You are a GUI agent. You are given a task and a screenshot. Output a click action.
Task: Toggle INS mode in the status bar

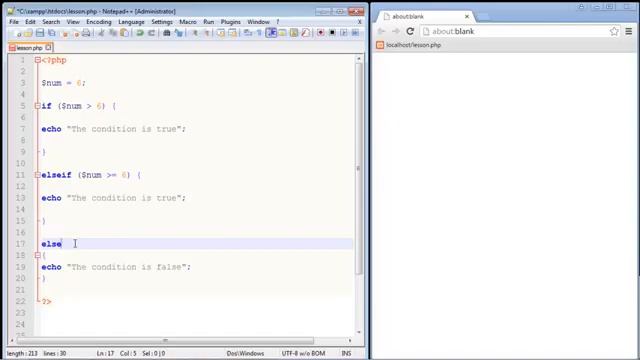(347, 353)
